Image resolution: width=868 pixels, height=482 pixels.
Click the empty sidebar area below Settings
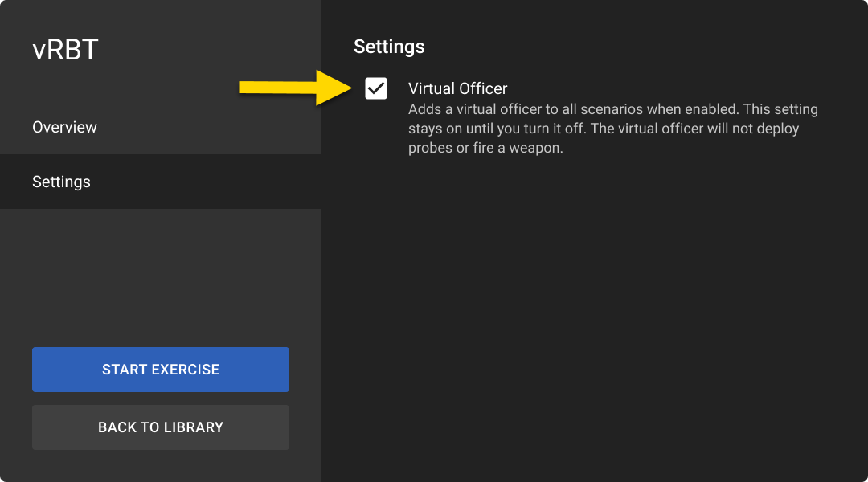(161, 273)
